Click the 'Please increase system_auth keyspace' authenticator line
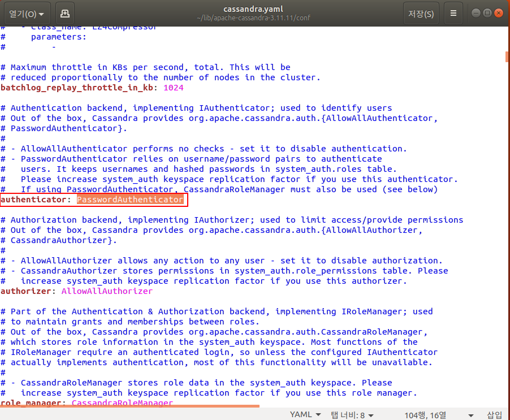This screenshot has height=420, width=510. click(x=229, y=179)
